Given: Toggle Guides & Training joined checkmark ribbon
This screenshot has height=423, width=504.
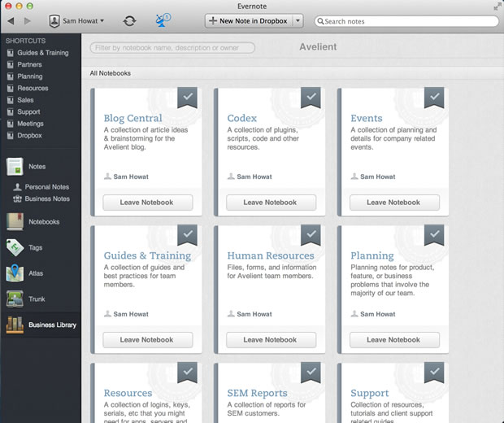Looking at the screenshot, I should tap(188, 235).
